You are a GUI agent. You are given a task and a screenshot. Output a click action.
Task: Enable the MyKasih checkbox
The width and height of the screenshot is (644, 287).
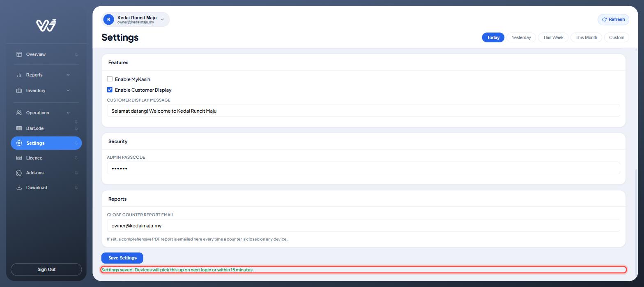tap(110, 79)
